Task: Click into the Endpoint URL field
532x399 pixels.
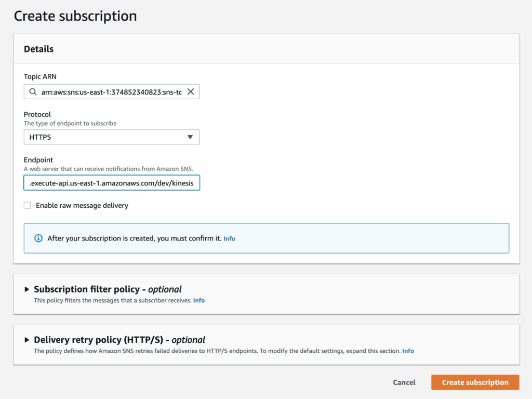Action: (112, 183)
